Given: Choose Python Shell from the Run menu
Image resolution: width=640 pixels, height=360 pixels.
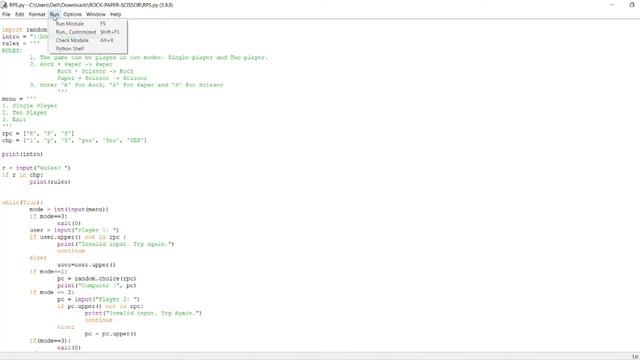Looking at the screenshot, I should [x=87, y=49].
